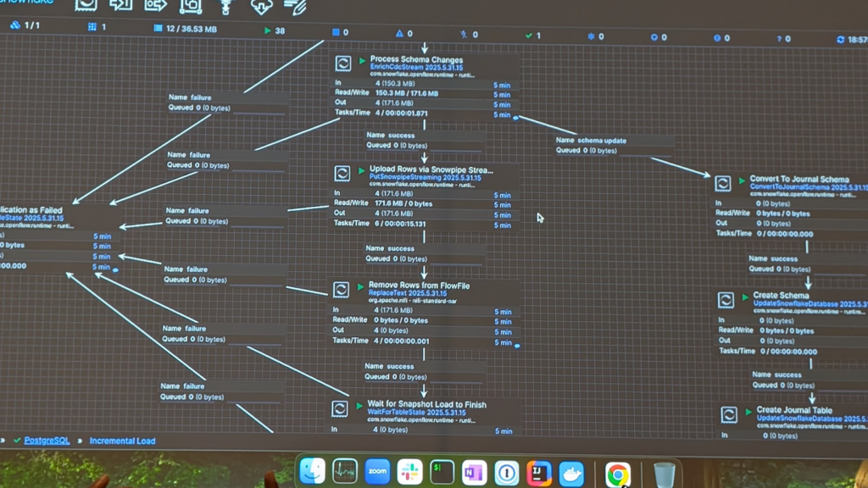Click the Remove Rows from FlowFile processor icon

click(341, 290)
